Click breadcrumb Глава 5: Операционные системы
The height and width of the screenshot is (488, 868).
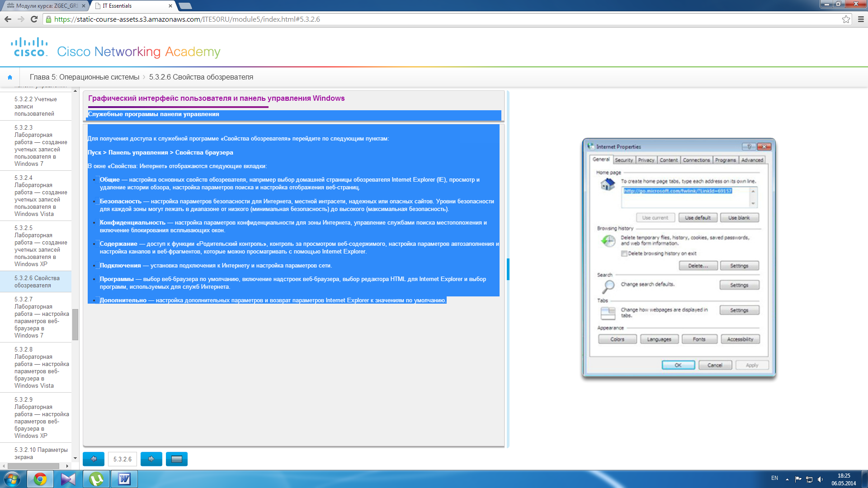coord(85,77)
